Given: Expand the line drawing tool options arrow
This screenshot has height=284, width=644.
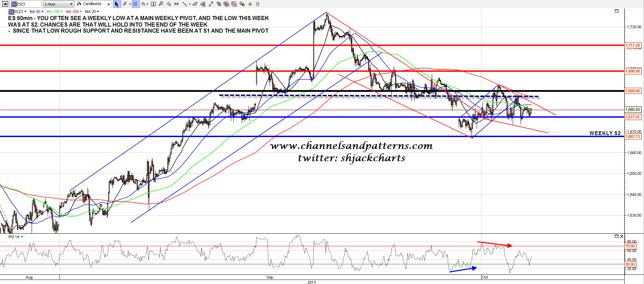Looking at the screenshot, I should click(189, 4).
